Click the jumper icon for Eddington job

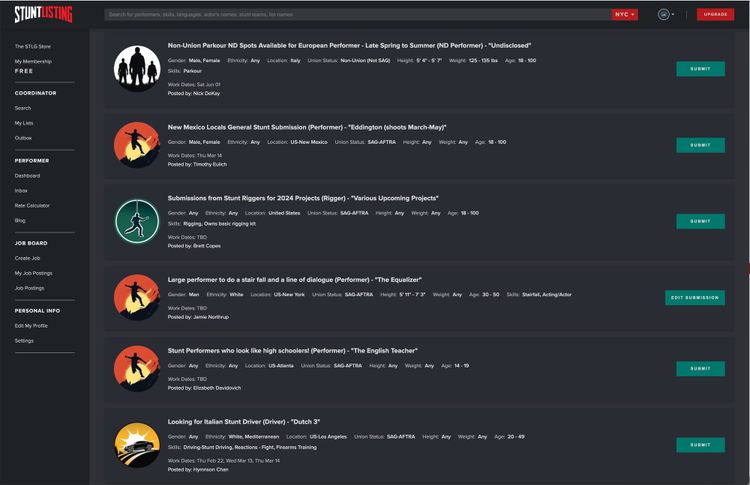[x=137, y=145]
